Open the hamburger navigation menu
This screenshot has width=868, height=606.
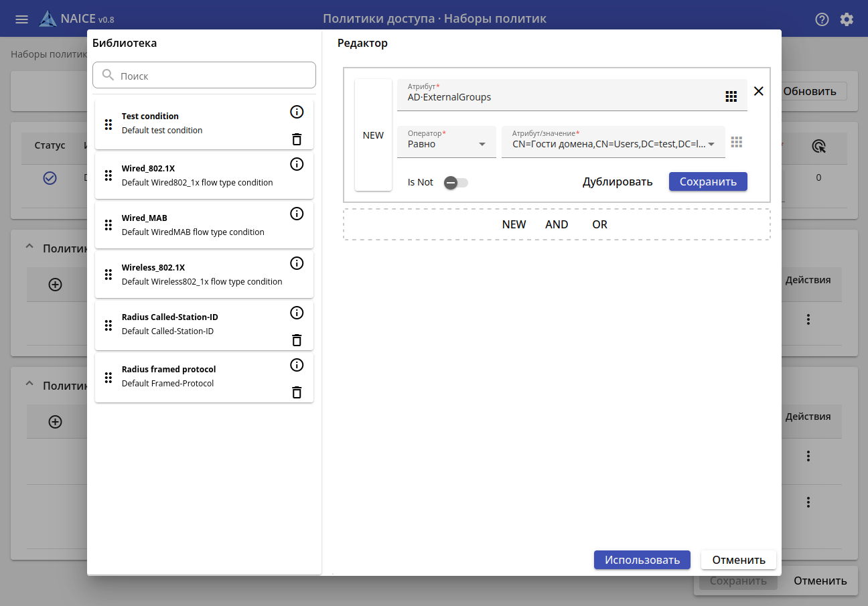[21, 19]
